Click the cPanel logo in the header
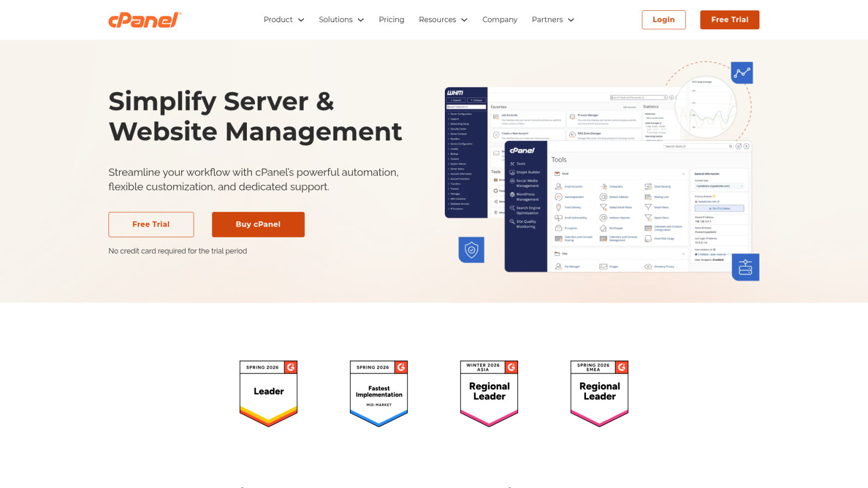Viewport: 868px width, 488px height. coord(145,20)
